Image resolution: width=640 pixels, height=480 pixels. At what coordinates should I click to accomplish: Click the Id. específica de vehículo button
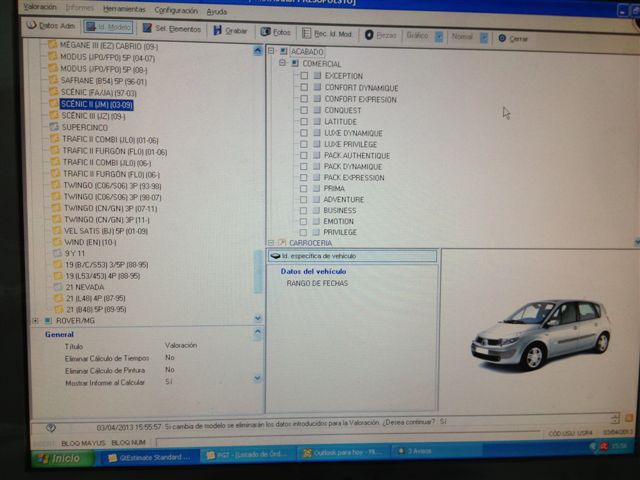[352, 256]
